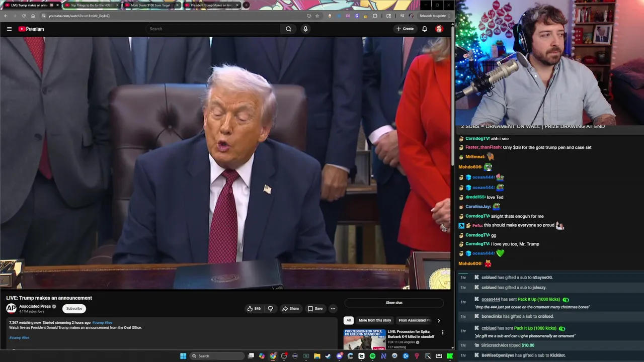The image size is (644, 362).
Task: Bookmark this page with the star icon
Action: [317, 16]
